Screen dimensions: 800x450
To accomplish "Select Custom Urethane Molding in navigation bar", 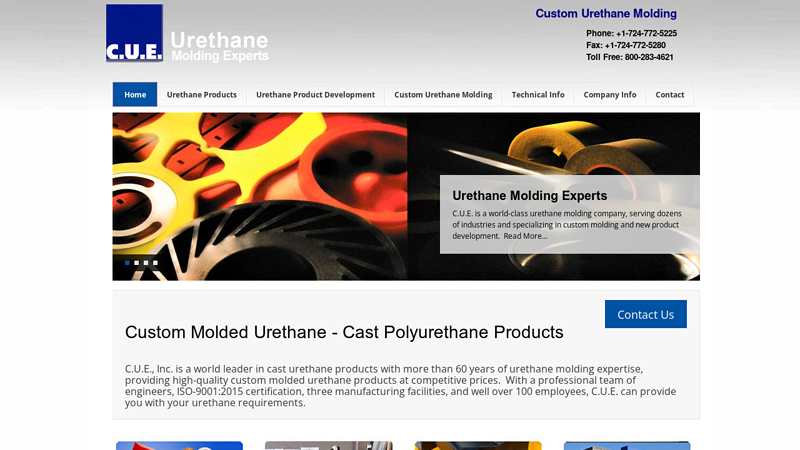I will [x=443, y=94].
